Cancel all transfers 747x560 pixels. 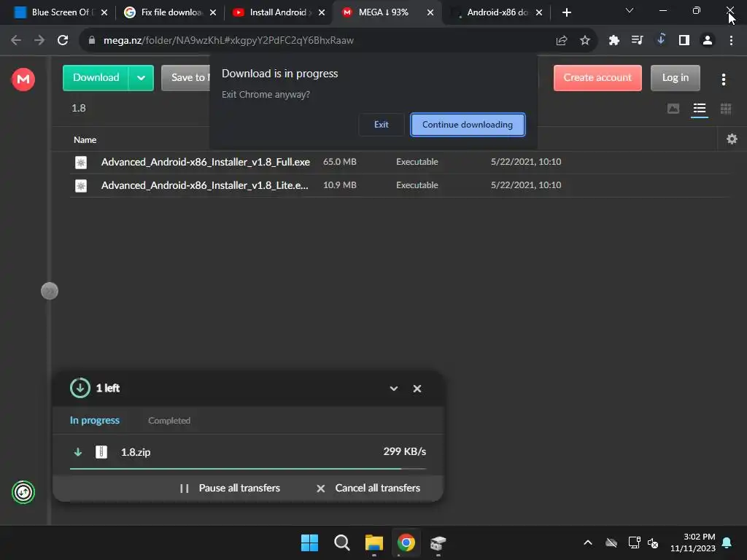[x=368, y=488]
